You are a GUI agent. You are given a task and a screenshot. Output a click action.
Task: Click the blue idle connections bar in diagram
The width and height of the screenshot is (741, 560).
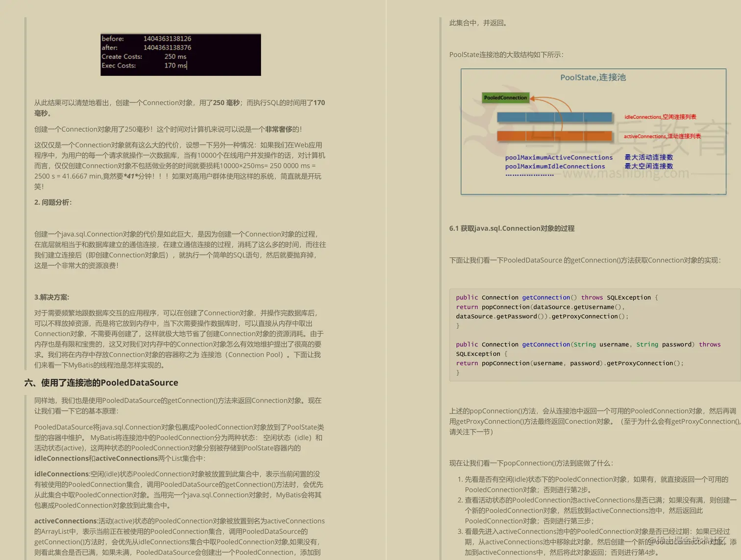[x=555, y=117]
